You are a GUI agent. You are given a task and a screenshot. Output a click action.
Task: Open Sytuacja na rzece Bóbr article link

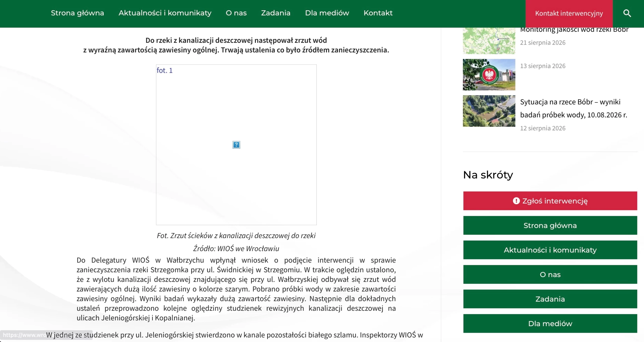[x=574, y=108]
